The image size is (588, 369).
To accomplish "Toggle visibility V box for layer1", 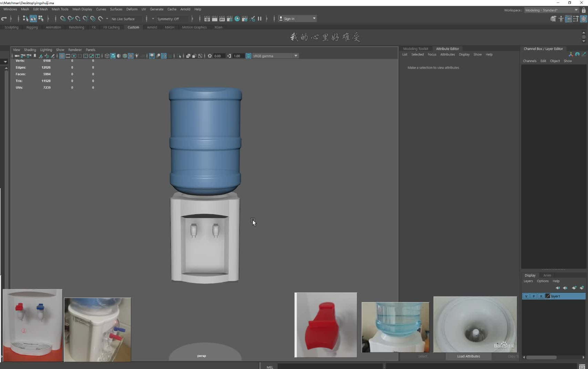I will click(526, 296).
